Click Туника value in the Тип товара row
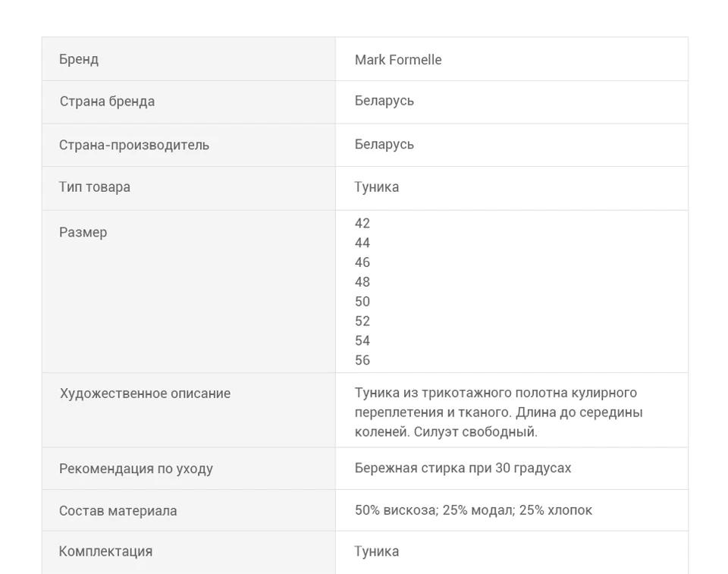This screenshot has width=728, height=574. tap(377, 187)
